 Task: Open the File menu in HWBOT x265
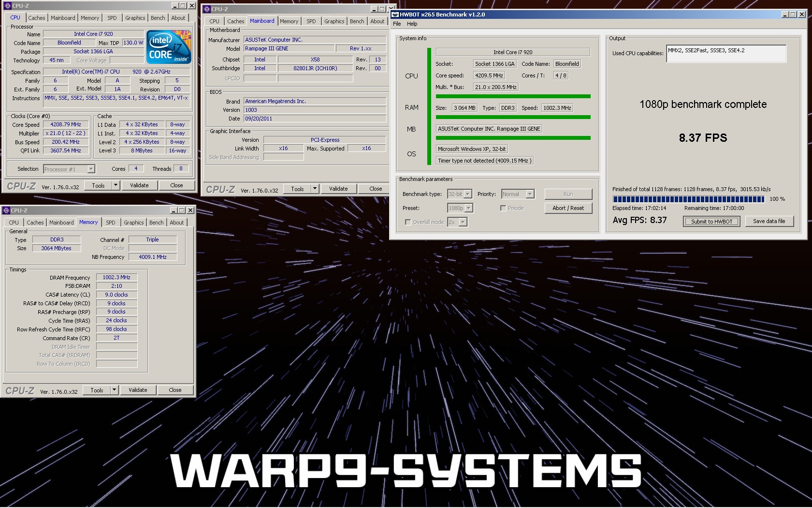click(397, 24)
